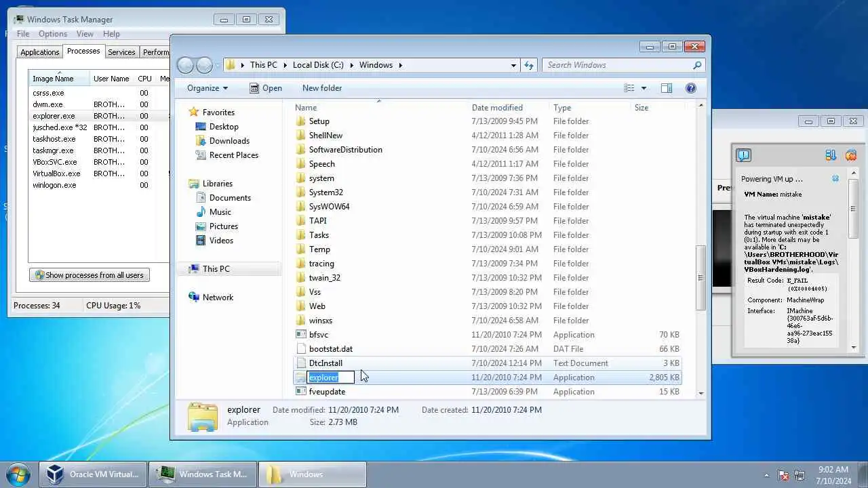Switch to Oracle VM VirtualBox taskbar button
The image size is (868, 488).
(93, 474)
